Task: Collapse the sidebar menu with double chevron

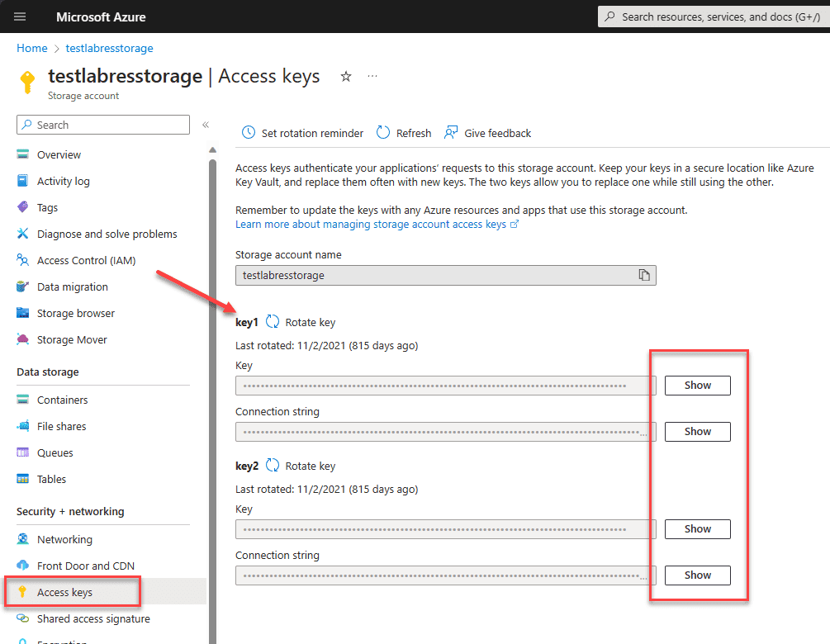Action: (206, 125)
